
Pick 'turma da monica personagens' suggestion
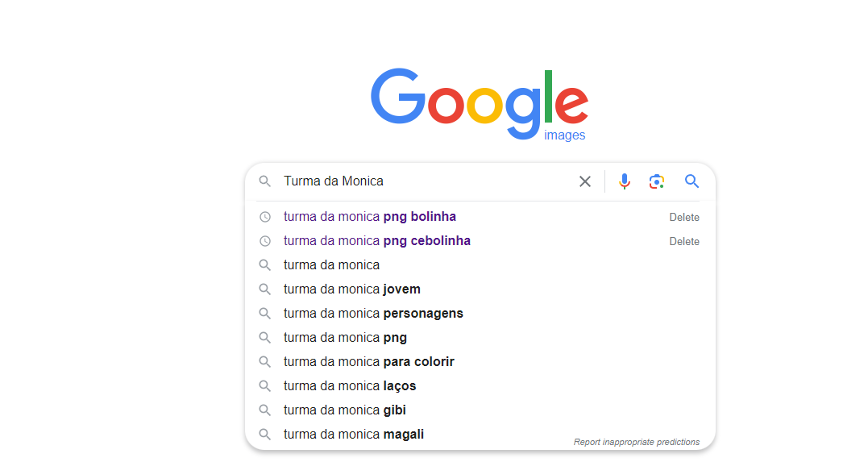pyautogui.click(x=374, y=314)
